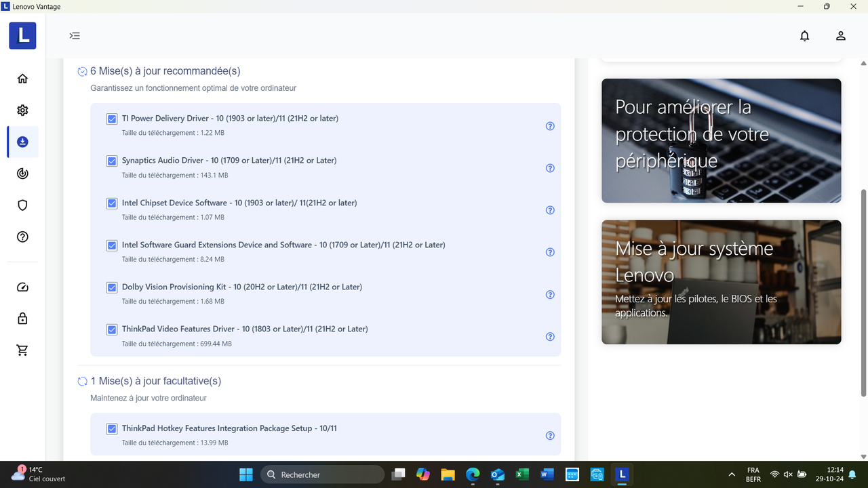Open Excel from the taskbar
The image size is (868, 488).
tap(522, 474)
